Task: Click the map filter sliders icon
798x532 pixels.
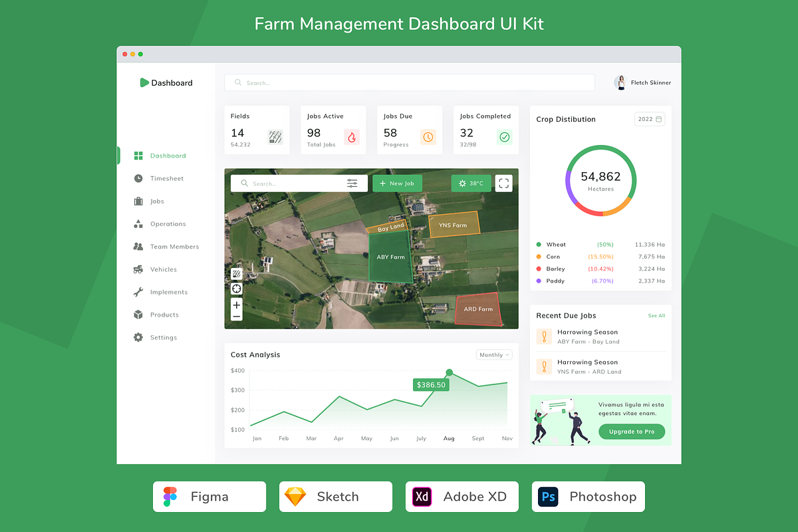Action: [x=352, y=184]
